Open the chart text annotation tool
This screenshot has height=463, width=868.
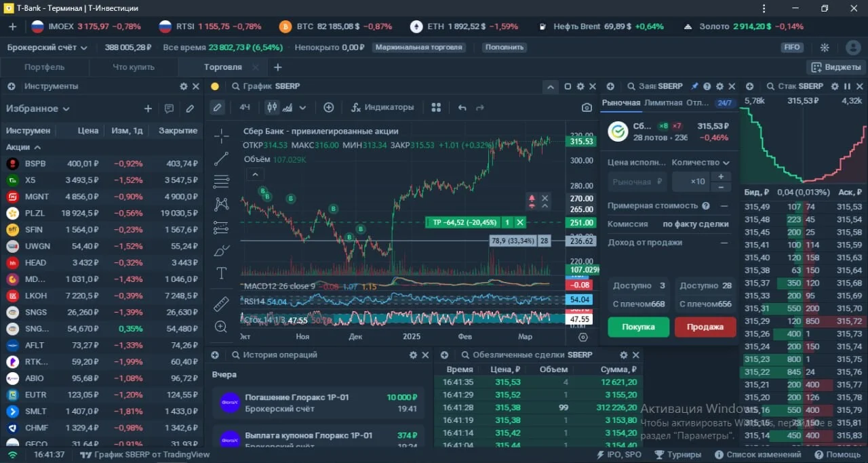click(221, 273)
